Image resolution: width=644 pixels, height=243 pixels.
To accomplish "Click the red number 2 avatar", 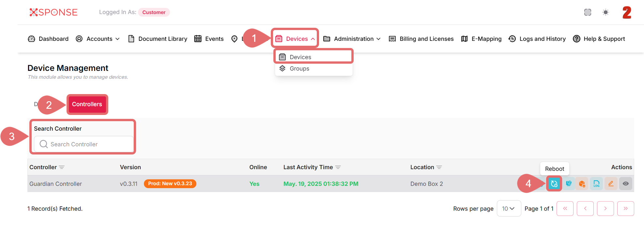I will pyautogui.click(x=626, y=12).
